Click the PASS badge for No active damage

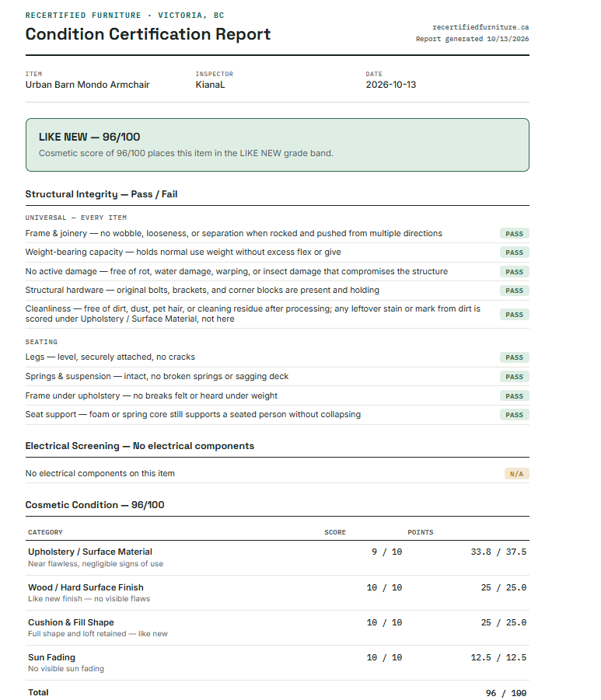[x=515, y=271]
